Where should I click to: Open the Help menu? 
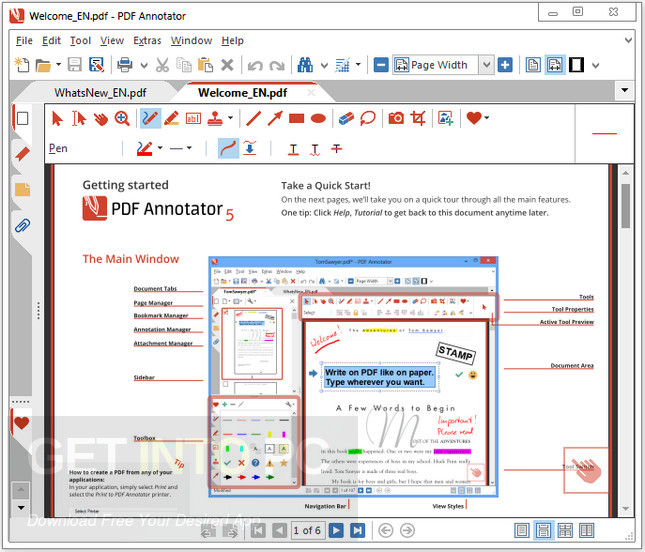tap(233, 41)
